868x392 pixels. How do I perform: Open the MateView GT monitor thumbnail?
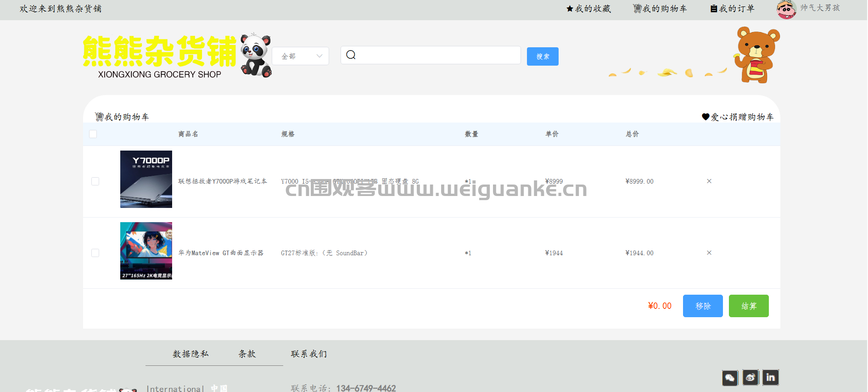pos(146,251)
